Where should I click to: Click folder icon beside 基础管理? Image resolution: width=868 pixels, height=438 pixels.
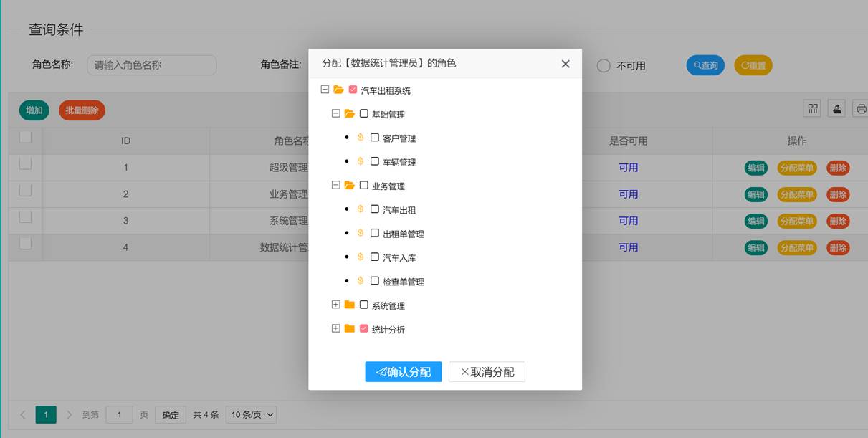350,113
